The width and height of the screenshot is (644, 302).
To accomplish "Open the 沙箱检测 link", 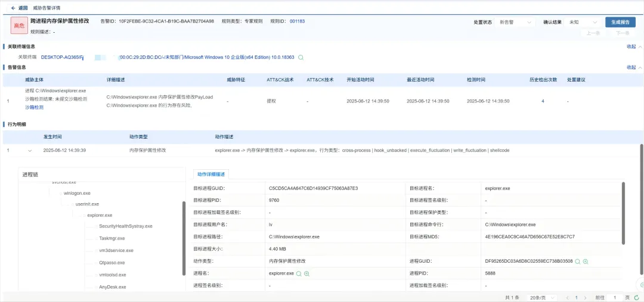I will pyautogui.click(x=34, y=108).
